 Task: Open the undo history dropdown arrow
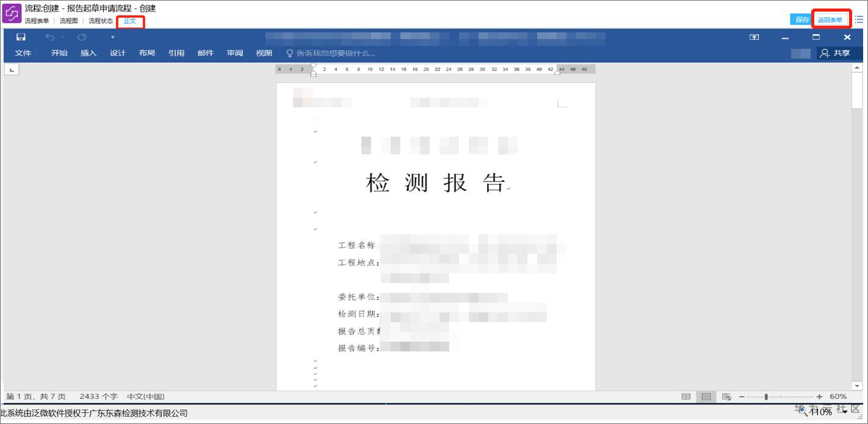(x=63, y=37)
